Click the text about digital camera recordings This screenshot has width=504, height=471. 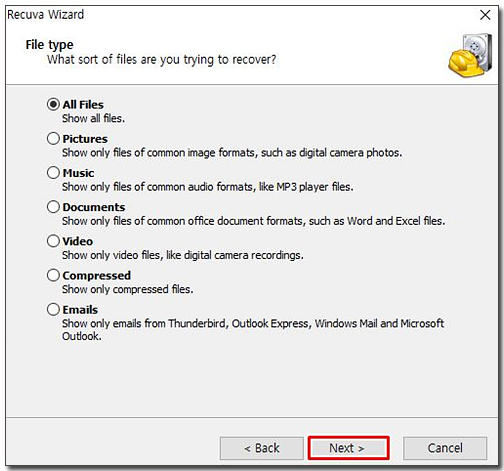pyautogui.click(x=183, y=255)
